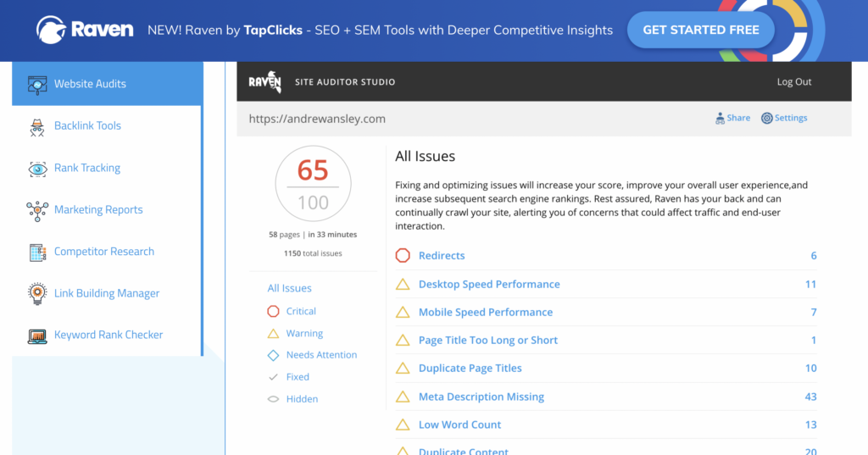Show Hidden issues
868x455 pixels.
click(x=303, y=399)
